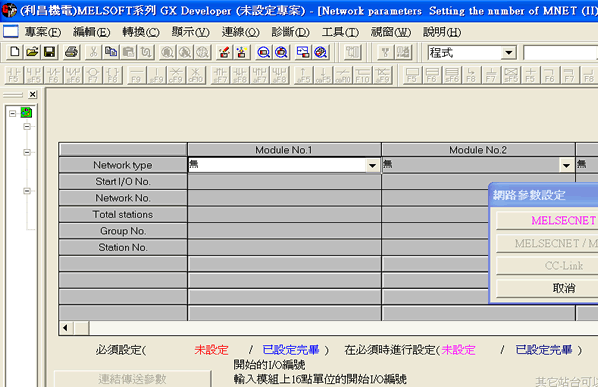Viewport: 598px width, 387px height.
Task: Delete horizontal line with cF9 icon
Action: click(x=176, y=75)
